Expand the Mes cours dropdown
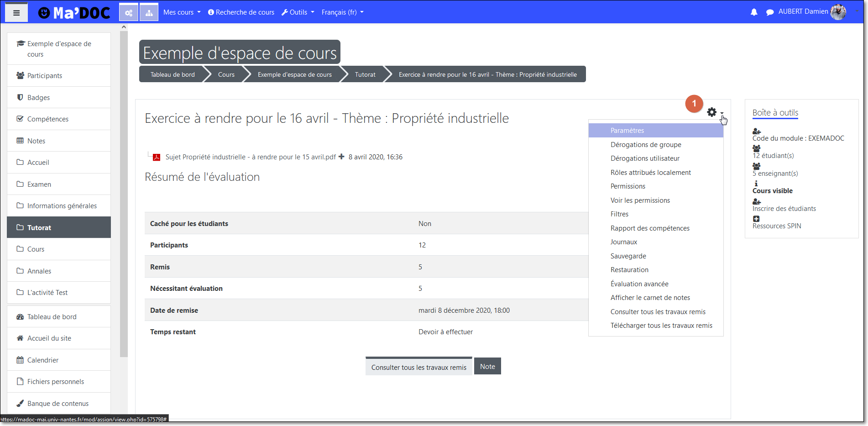This screenshot has height=426, width=868. (182, 12)
